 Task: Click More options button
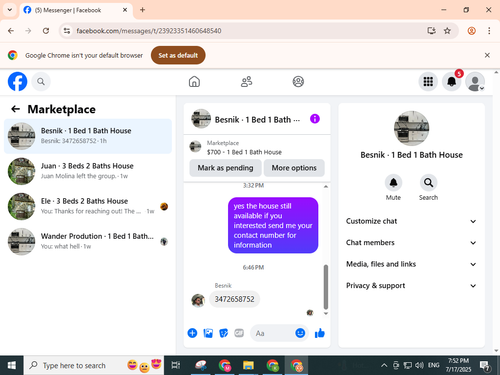(294, 168)
